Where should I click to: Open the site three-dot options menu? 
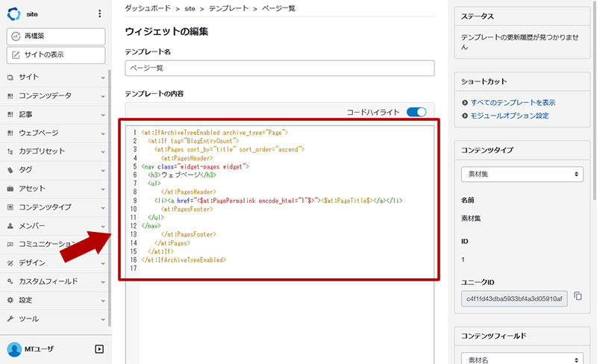[x=100, y=13]
